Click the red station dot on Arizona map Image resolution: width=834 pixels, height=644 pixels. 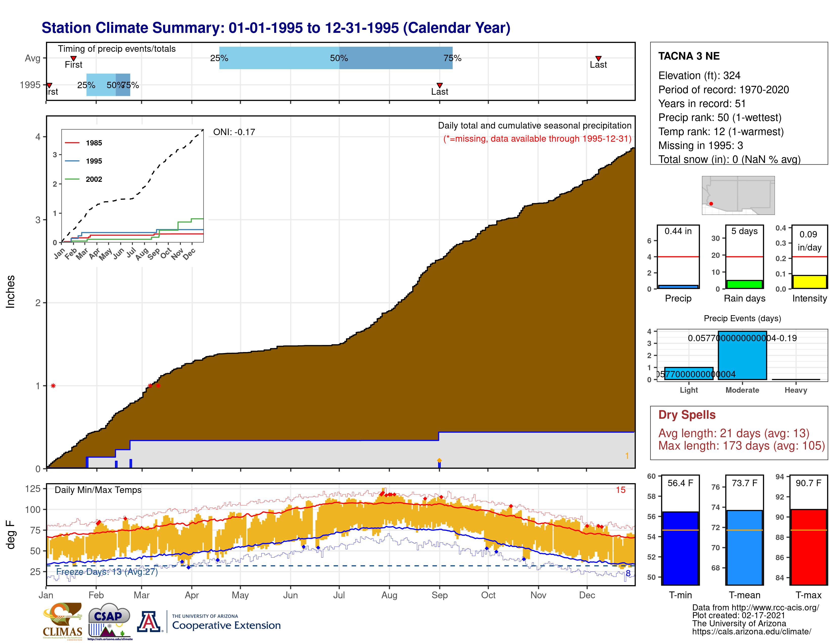tap(711, 204)
